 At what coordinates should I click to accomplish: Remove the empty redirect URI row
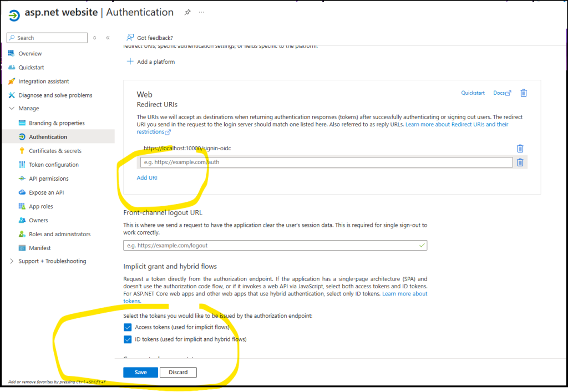pos(520,162)
